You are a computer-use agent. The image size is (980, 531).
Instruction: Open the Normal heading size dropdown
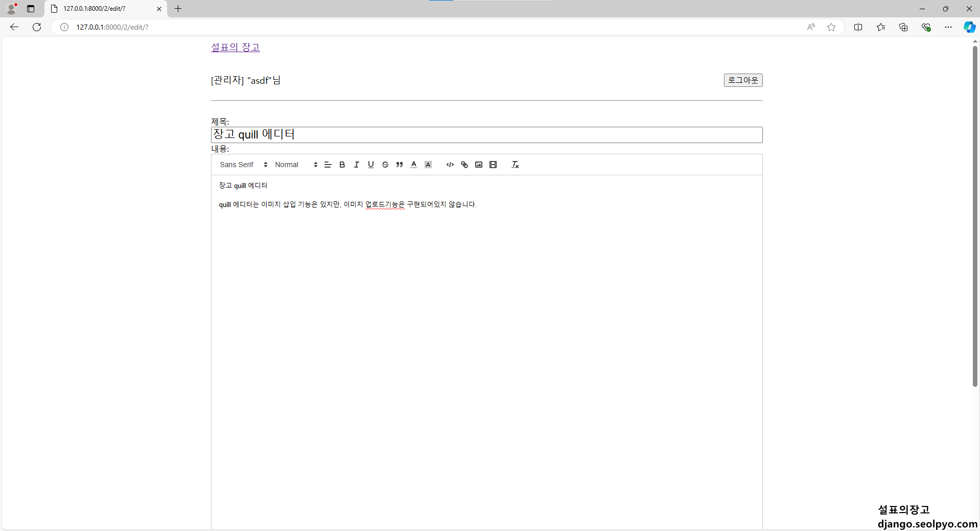pyautogui.click(x=296, y=165)
